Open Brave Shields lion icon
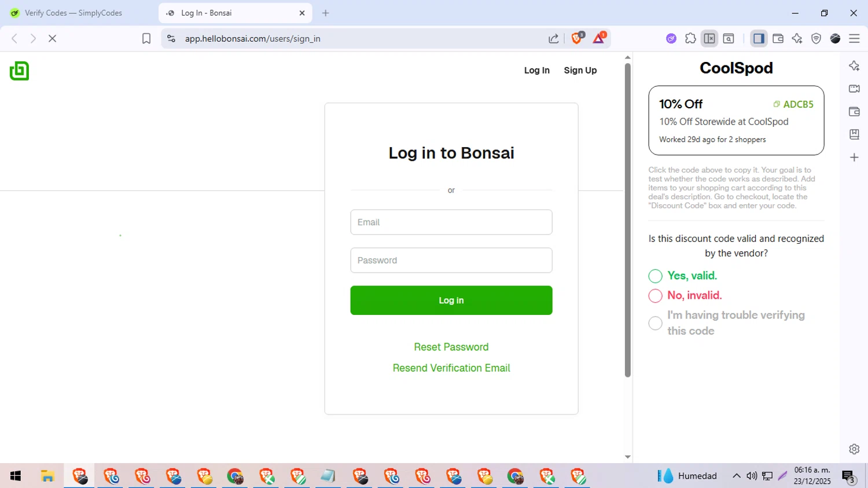 click(x=577, y=38)
